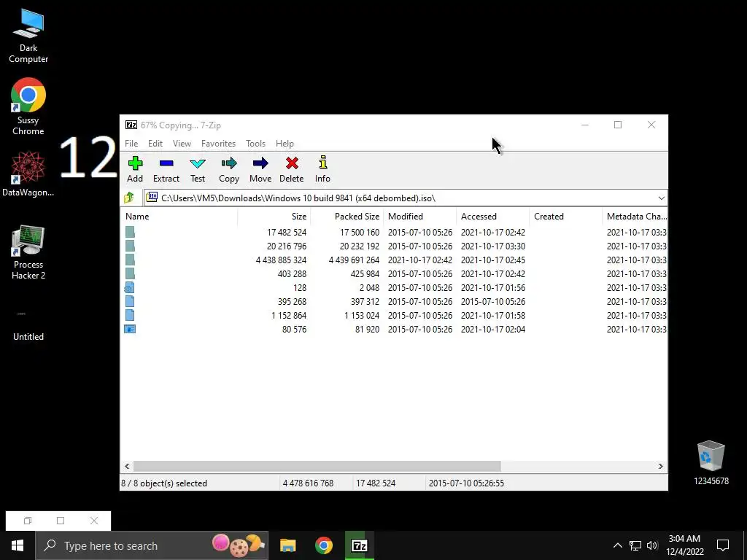Screen dimensions: 747x560
Task: Open the Favorites menu
Action: (x=218, y=144)
